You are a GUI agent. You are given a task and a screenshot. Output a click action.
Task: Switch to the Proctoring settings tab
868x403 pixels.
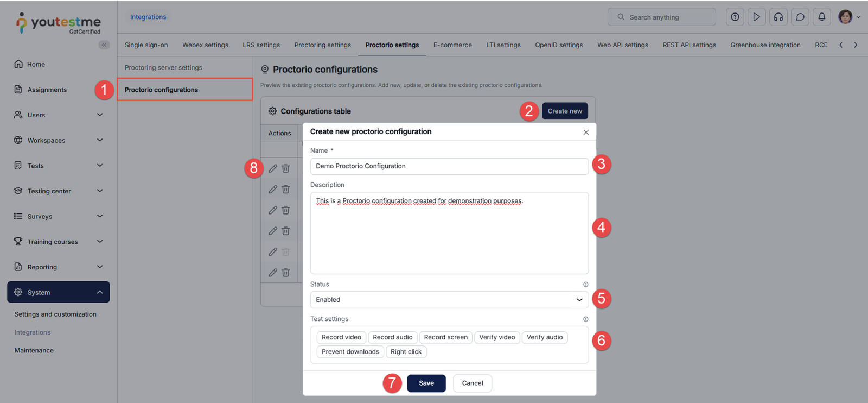(x=322, y=45)
